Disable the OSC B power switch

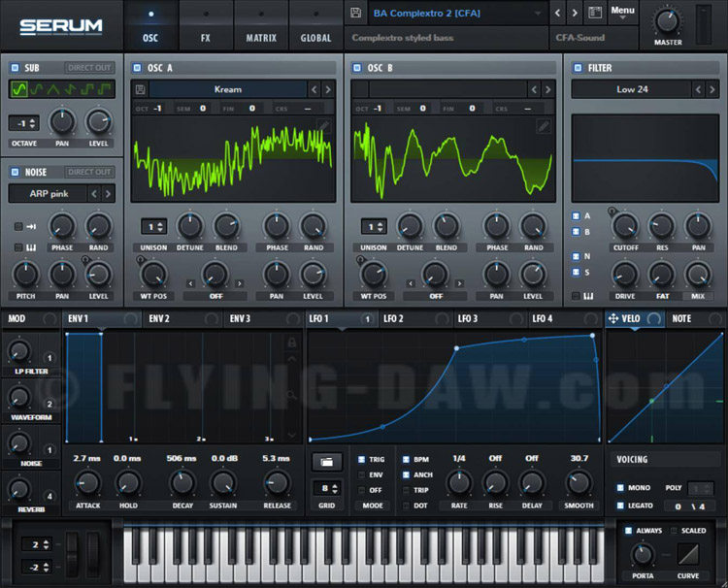click(357, 68)
